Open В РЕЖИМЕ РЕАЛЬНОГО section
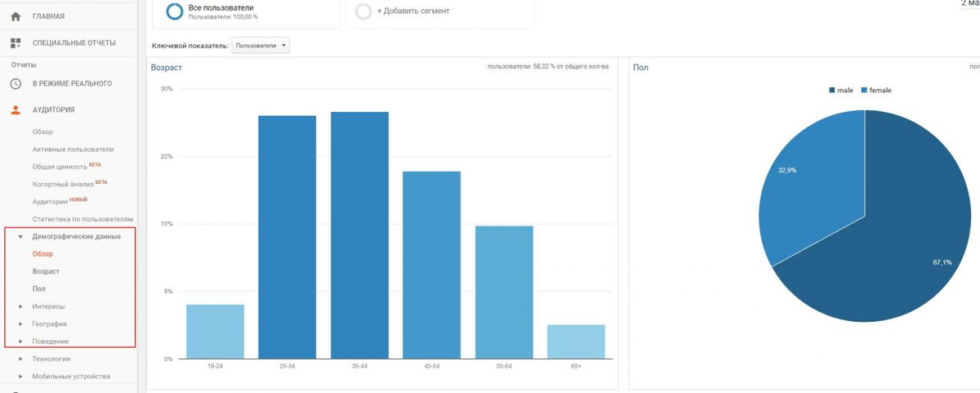 click(72, 83)
